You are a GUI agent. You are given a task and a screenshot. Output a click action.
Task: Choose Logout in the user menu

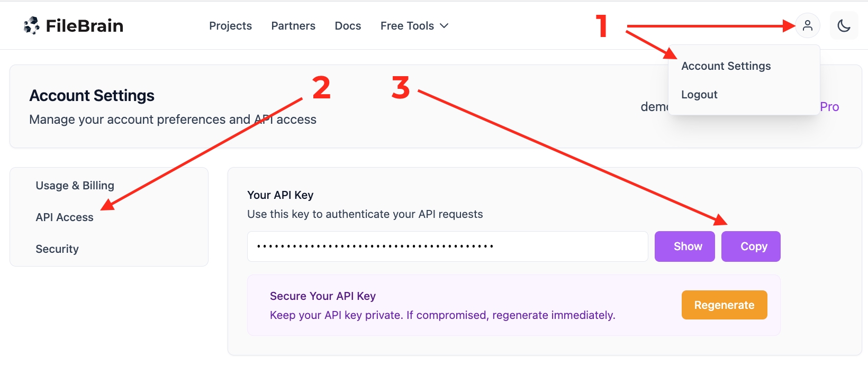pyautogui.click(x=699, y=95)
